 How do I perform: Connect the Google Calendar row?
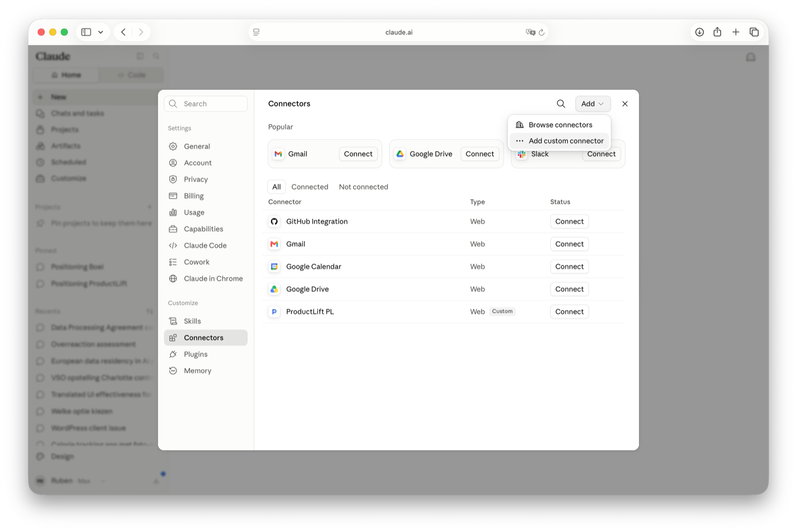569,266
